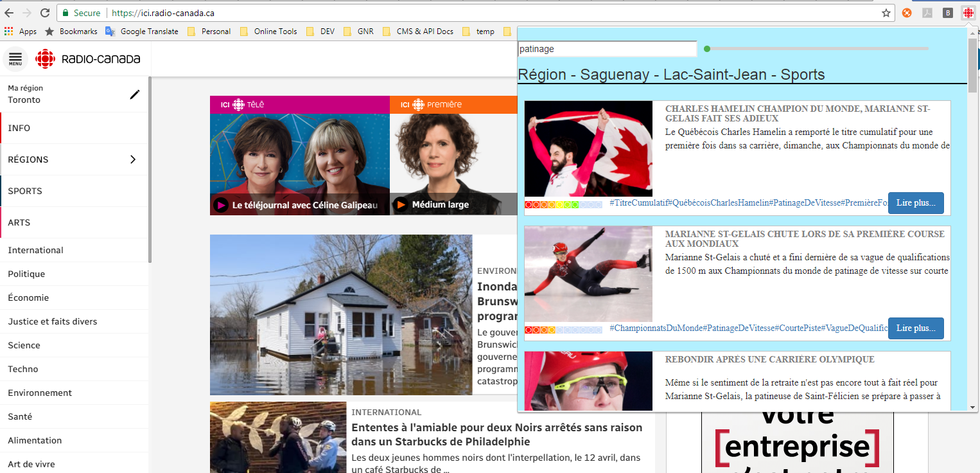Click the "patinage" search field

[x=607, y=49]
